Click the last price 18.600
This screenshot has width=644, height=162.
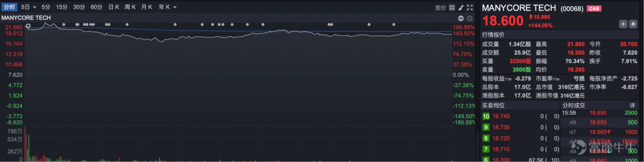pyautogui.click(x=503, y=21)
